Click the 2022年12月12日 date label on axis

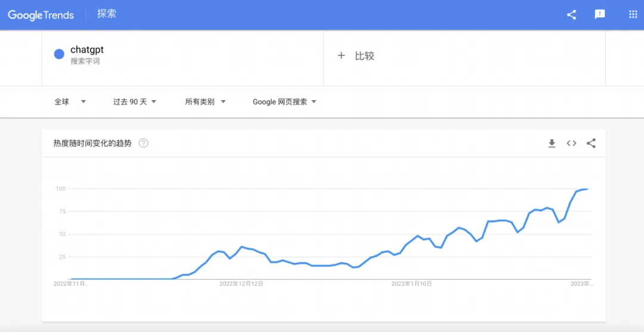(241, 284)
